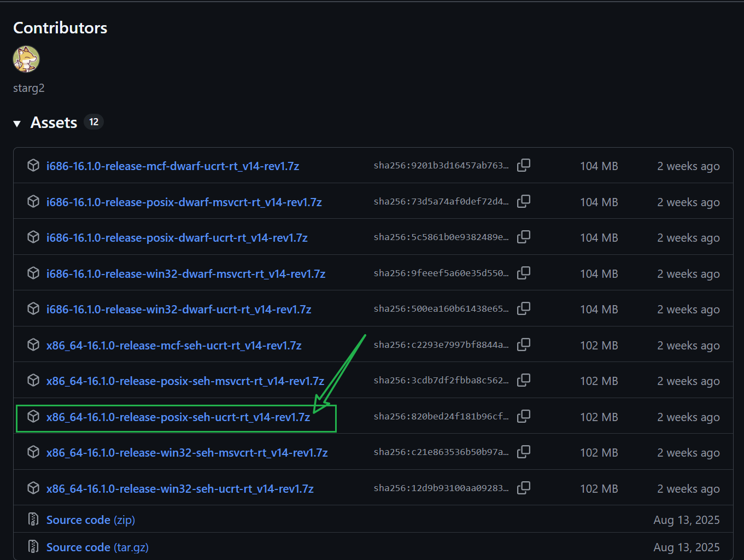This screenshot has height=560, width=744.
Task: Click package icon of x86_64 posix-seh-ucrt asset
Action: (33, 416)
